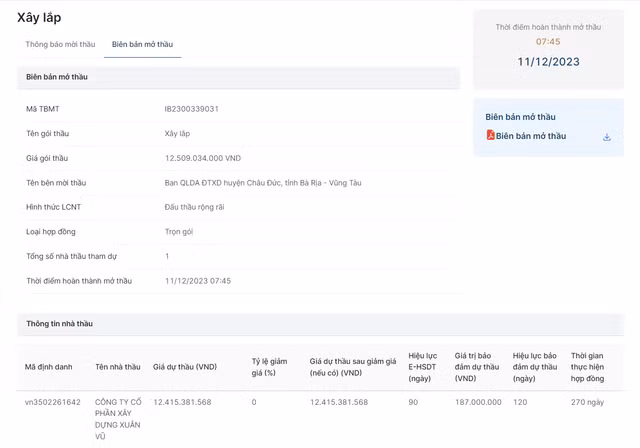Click the 11/12/2023 completion date
Viewport: 640px width, 448px height.
tap(548, 62)
